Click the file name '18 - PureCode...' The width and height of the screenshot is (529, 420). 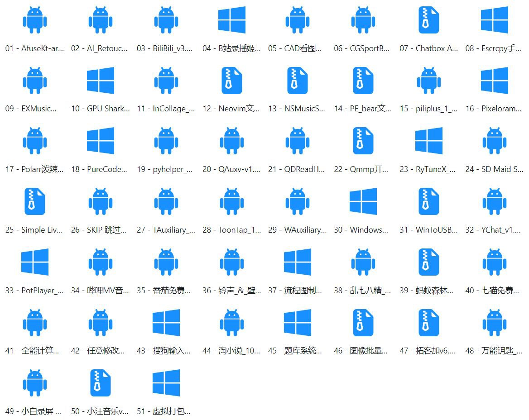pos(99,169)
